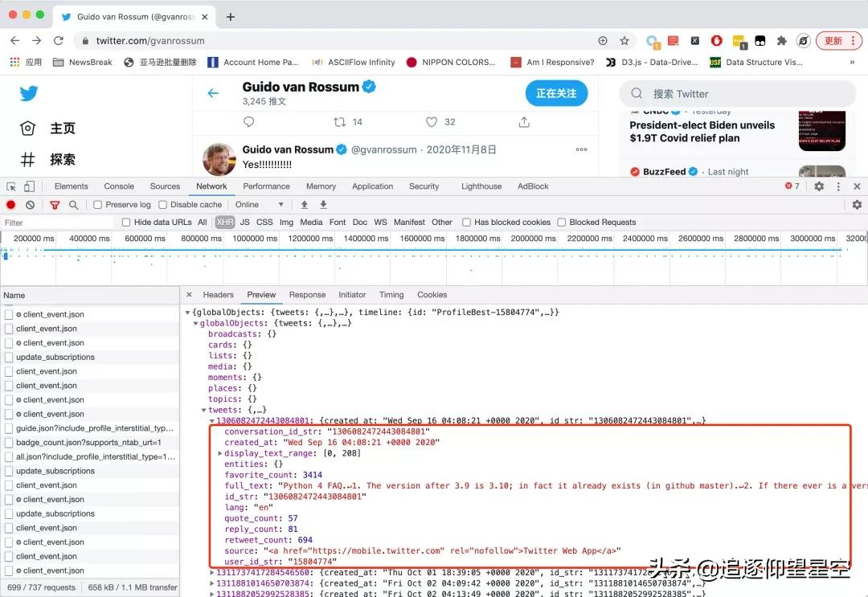Go to Twitter home 主页
The image size is (868, 597).
(x=47, y=129)
